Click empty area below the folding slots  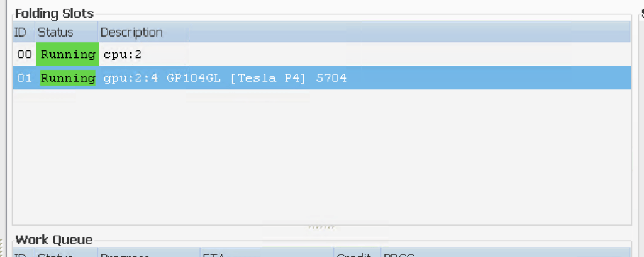coord(321,156)
